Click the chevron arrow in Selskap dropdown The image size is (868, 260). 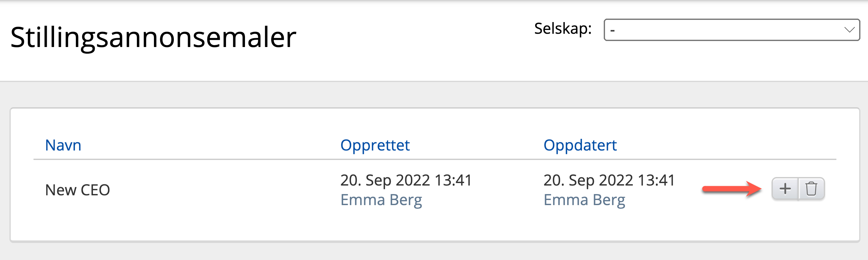click(x=849, y=30)
